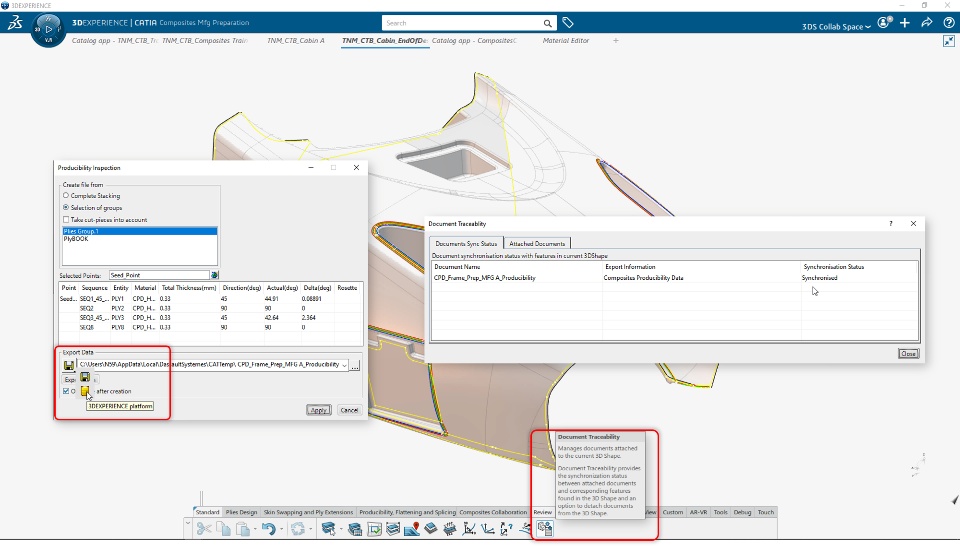Image resolution: width=960 pixels, height=547 pixels.
Task: Click the Dassault Systemes 3DS logo
Action: click(x=15, y=23)
